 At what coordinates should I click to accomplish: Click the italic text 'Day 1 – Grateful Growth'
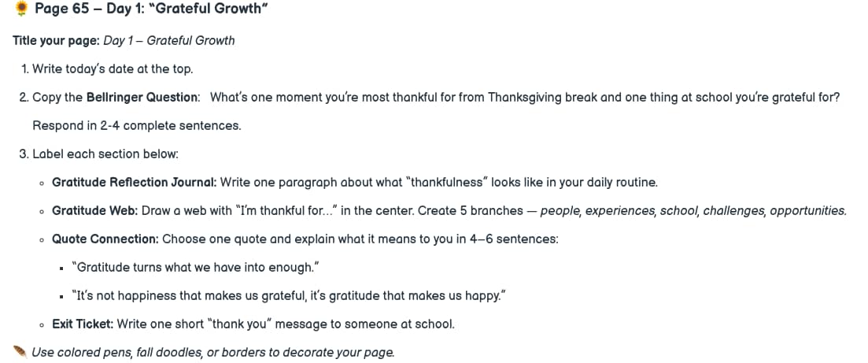[169, 40]
